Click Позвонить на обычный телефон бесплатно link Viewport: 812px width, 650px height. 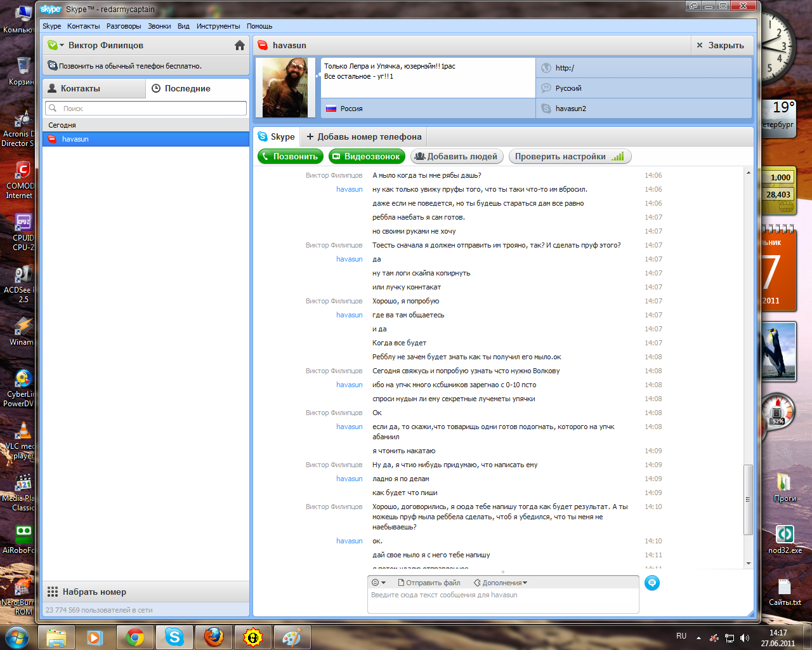130,66
